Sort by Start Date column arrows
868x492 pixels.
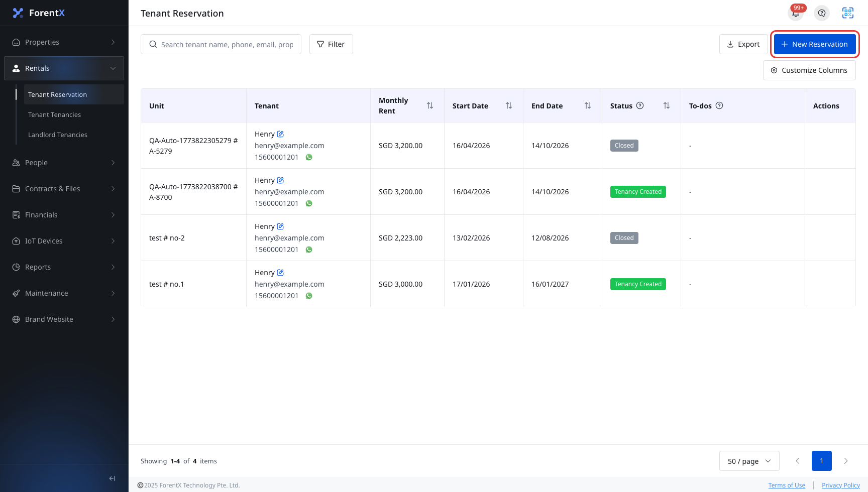click(x=509, y=105)
